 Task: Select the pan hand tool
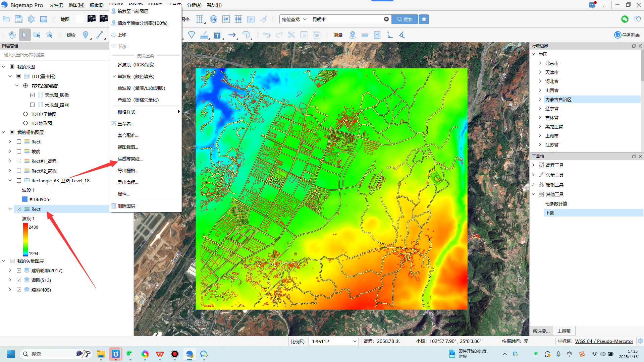pyautogui.click(x=12, y=35)
